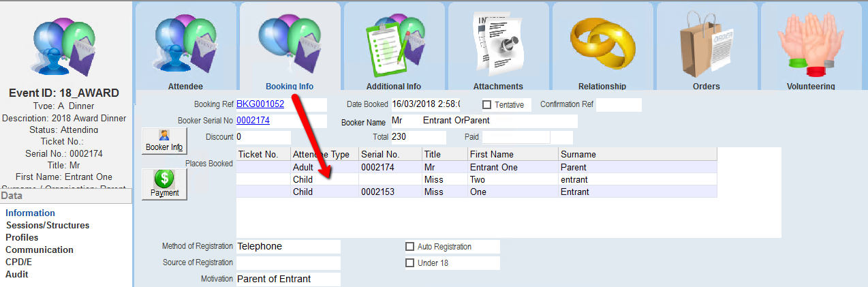The height and width of the screenshot is (287, 868).
Task: Tick the Tentative checkbox
Action: (x=486, y=105)
